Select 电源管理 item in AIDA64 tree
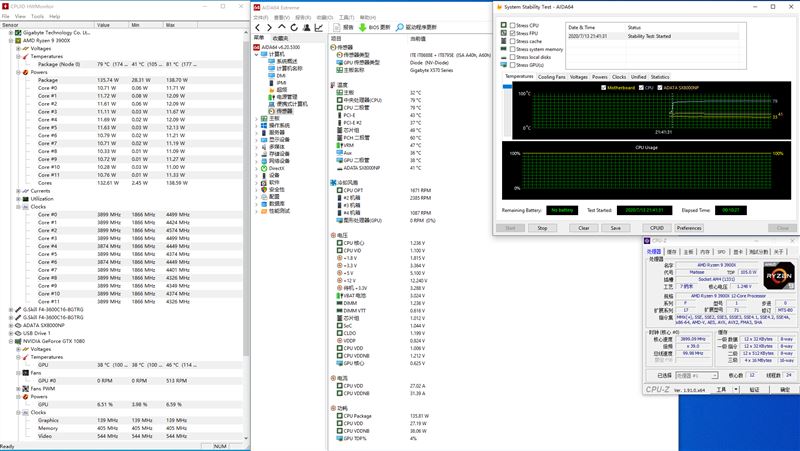 point(282,97)
